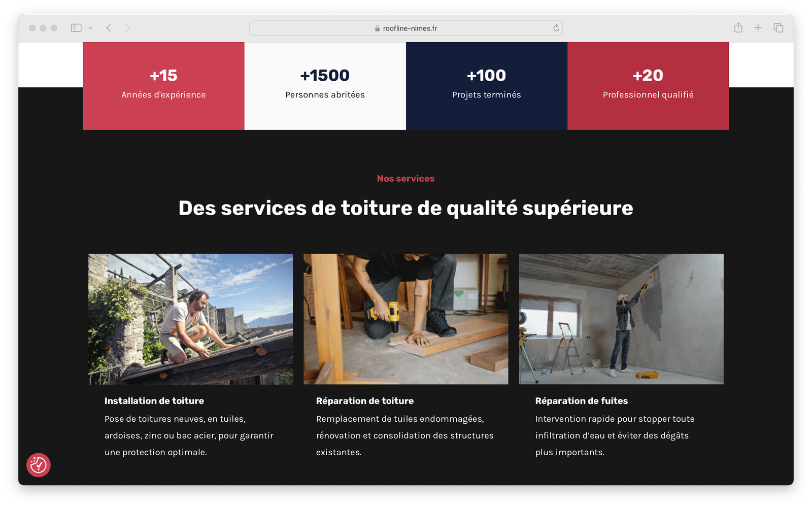Select the roofer on the roof photo
812x508 pixels.
(x=190, y=319)
